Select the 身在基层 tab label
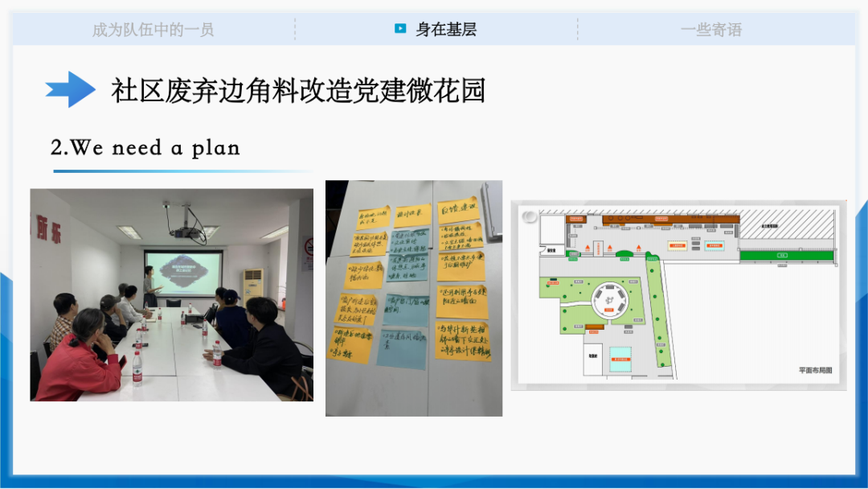868x489 pixels. (x=446, y=30)
